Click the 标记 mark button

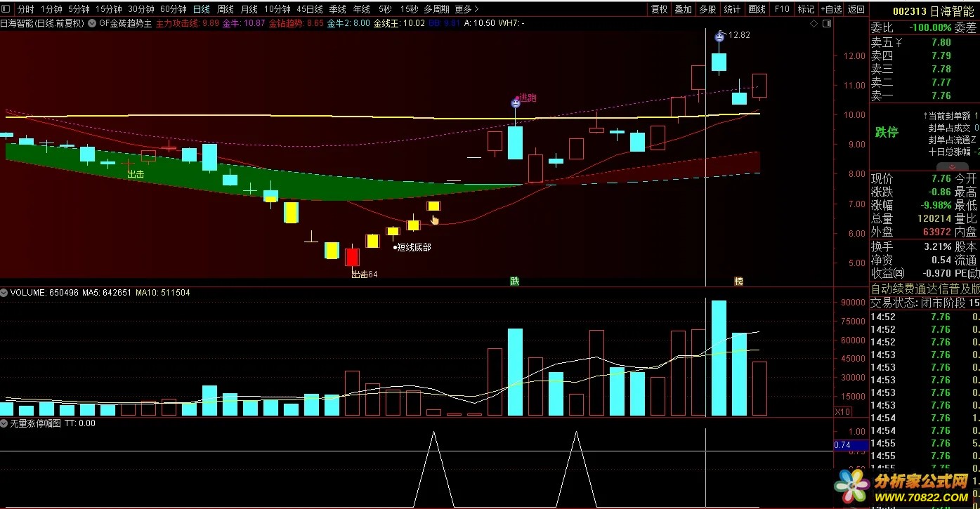coord(806,9)
